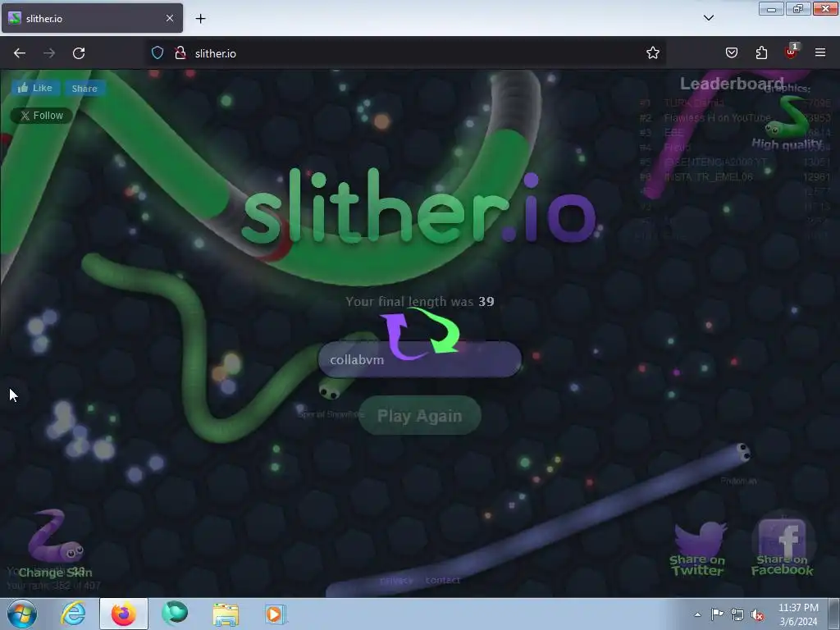This screenshot has height=630, width=840.
Task: Click the site security padlock icon
Action: coord(180,53)
